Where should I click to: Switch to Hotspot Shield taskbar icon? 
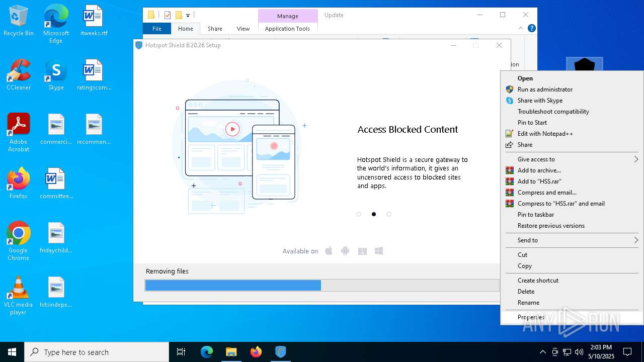280,352
